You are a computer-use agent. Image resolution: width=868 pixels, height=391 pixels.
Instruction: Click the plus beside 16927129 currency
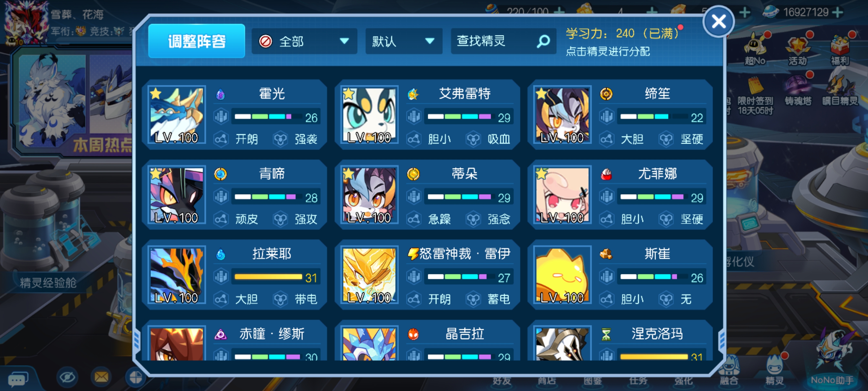pyautogui.click(x=838, y=12)
